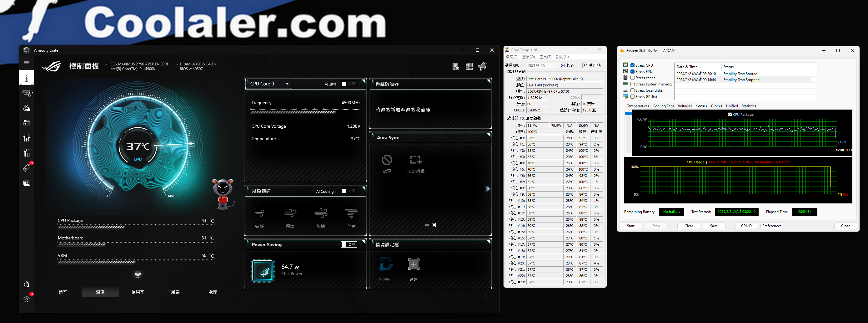
Task: Click the Aura Sync sync color icon
Action: (x=415, y=160)
